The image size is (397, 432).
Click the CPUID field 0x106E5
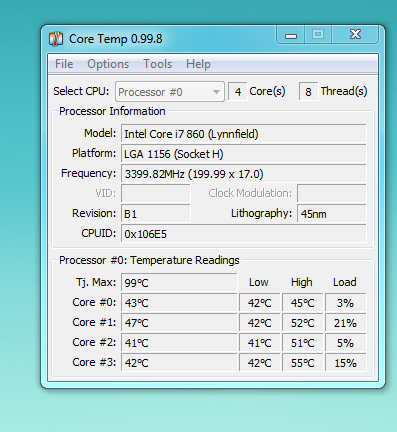point(244,234)
